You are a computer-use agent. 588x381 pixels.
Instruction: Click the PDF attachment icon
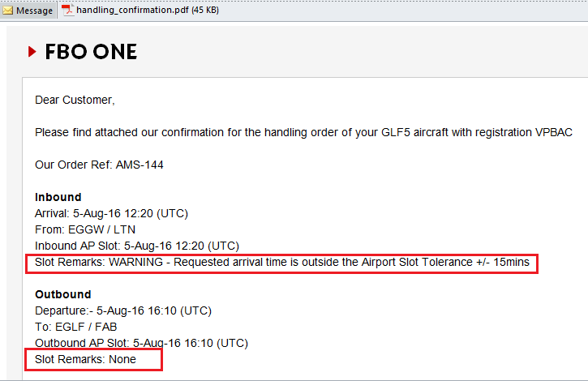[67, 10]
